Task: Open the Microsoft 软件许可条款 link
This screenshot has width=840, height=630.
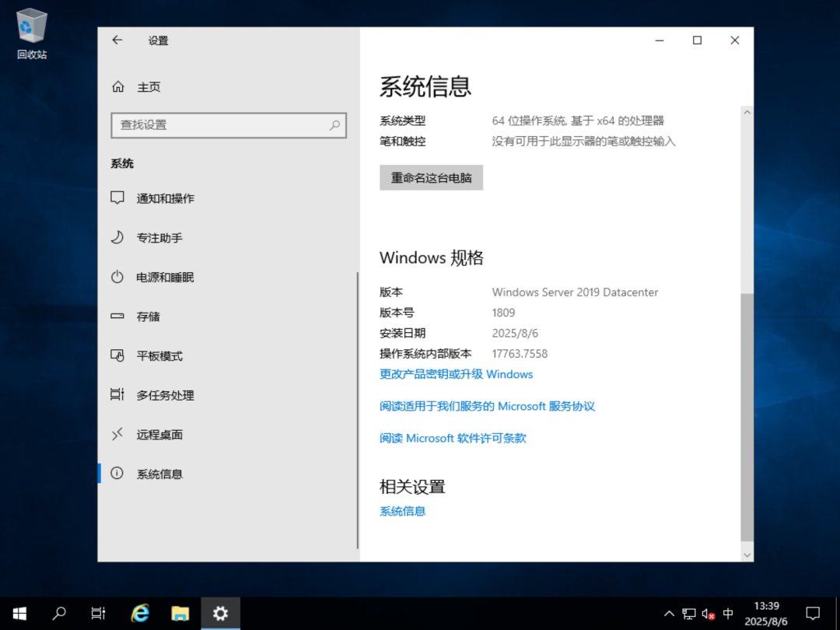Action: pyautogui.click(x=453, y=437)
